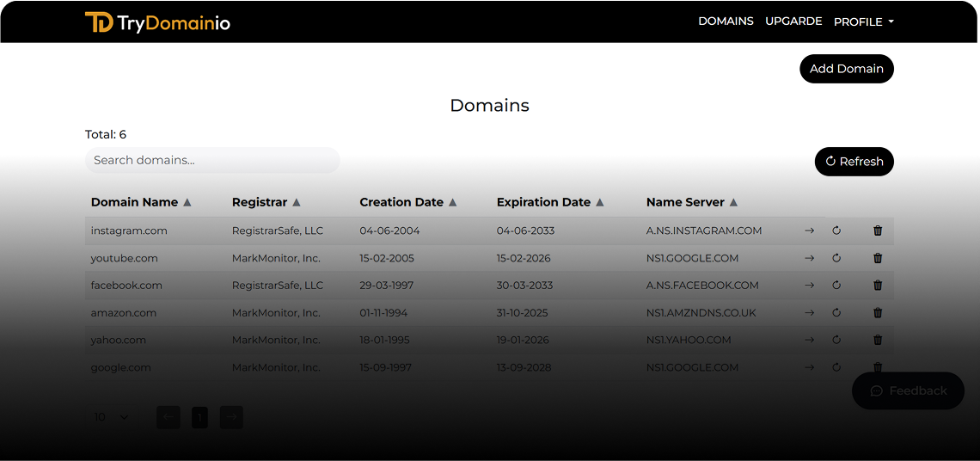Refresh the youtube.com row
980x461 pixels.
coord(836,258)
